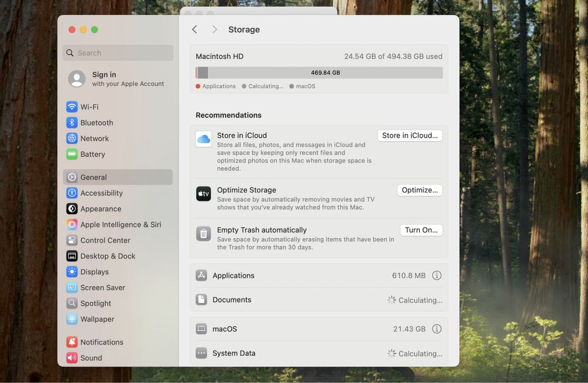588x383 pixels.
Task: Go back with the left chevron
Action: (195, 29)
